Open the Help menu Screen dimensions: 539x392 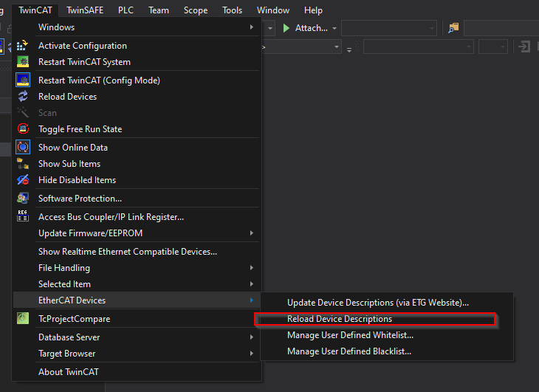pyautogui.click(x=313, y=10)
